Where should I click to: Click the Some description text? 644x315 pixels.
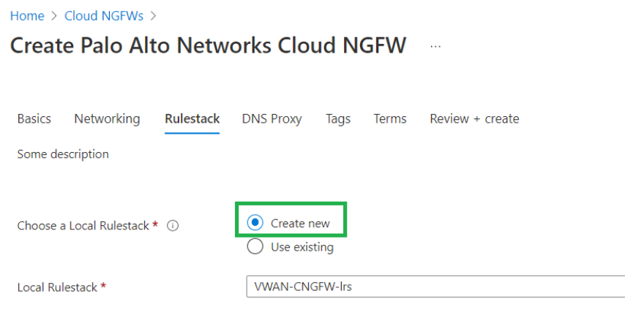pos(63,154)
